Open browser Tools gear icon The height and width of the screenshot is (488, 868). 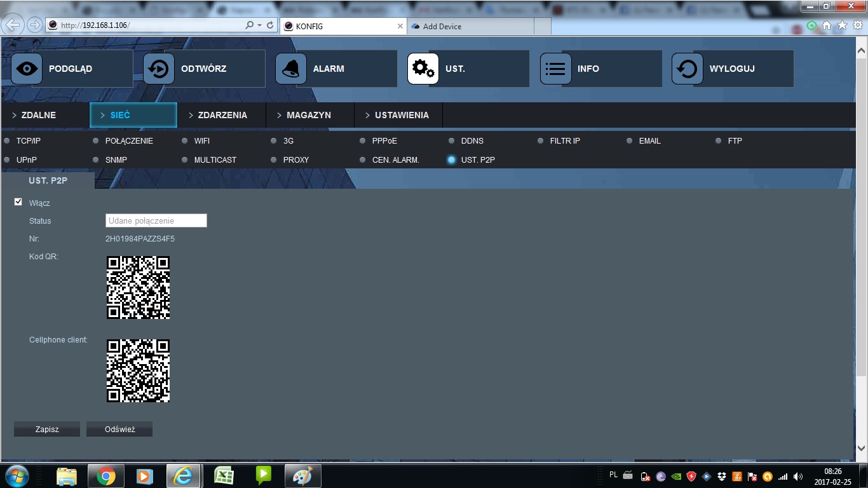click(x=857, y=25)
